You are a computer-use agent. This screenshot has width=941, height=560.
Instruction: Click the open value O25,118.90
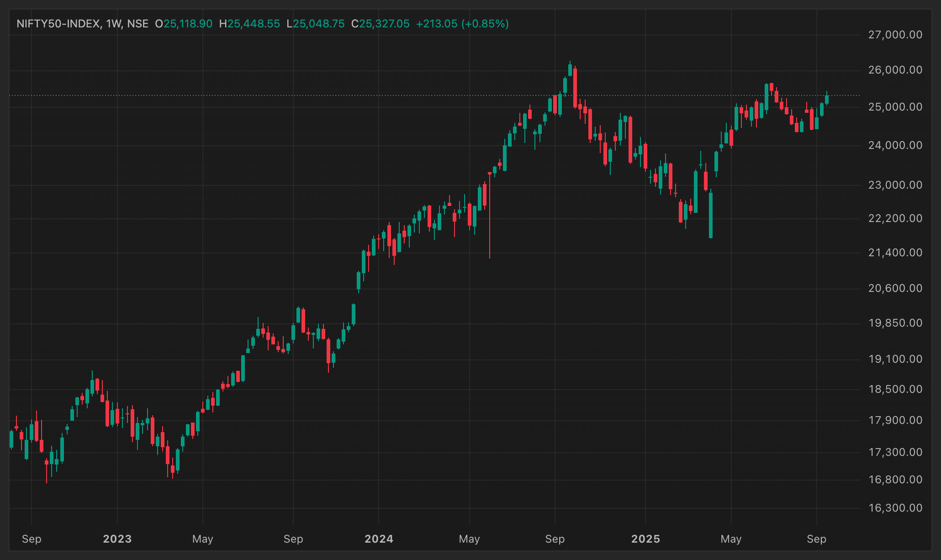184,24
